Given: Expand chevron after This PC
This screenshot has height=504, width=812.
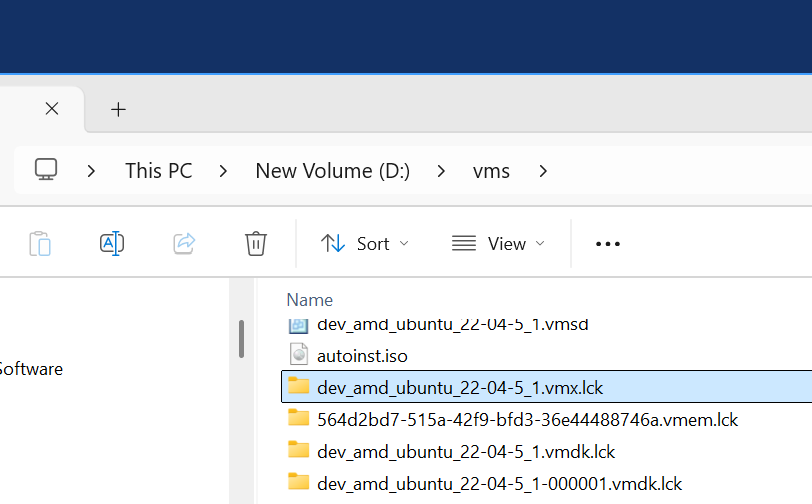Looking at the screenshot, I should click(x=223, y=171).
